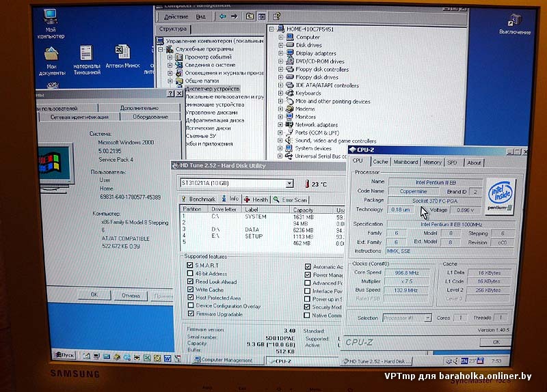Click the Intel Inside Pentium III logo
The image size is (547, 392).
(500, 196)
